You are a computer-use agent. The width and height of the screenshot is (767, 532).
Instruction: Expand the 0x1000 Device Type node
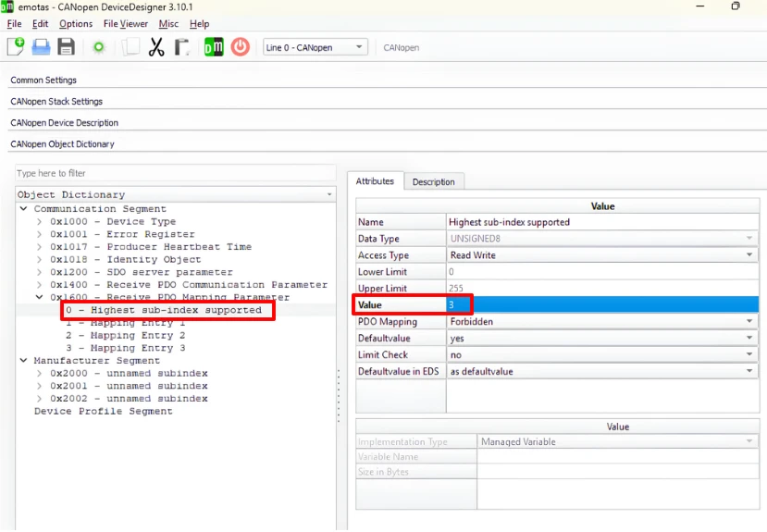[x=39, y=221]
